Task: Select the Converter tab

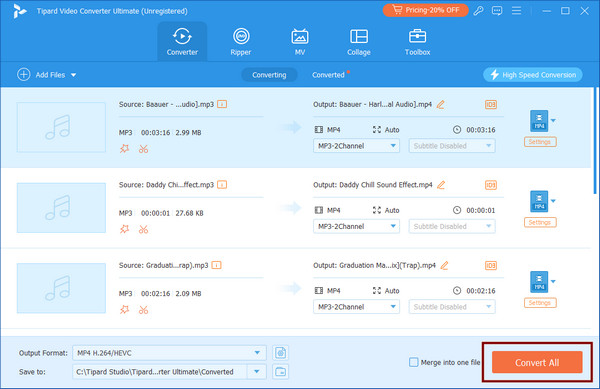Action: point(182,42)
